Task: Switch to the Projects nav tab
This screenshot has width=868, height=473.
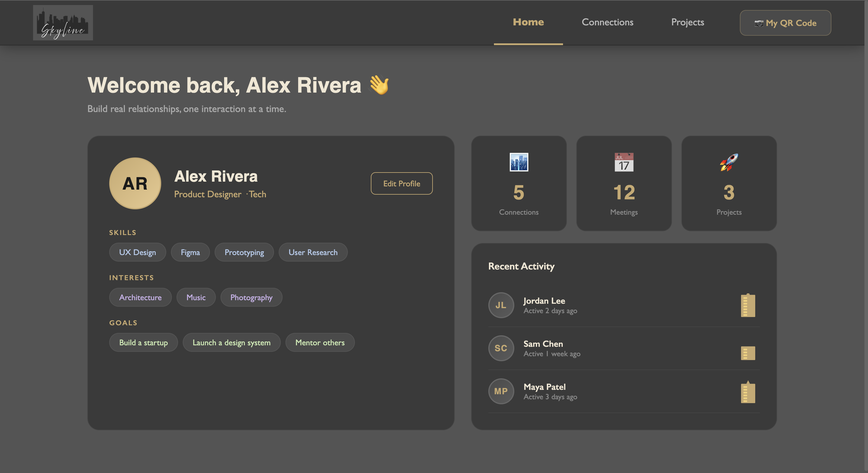Action: click(687, 22)
